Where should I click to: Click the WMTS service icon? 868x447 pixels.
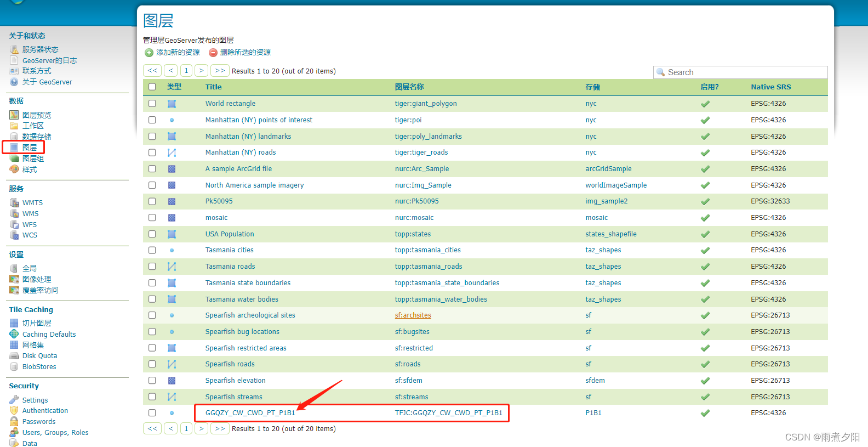click(14, 203)
